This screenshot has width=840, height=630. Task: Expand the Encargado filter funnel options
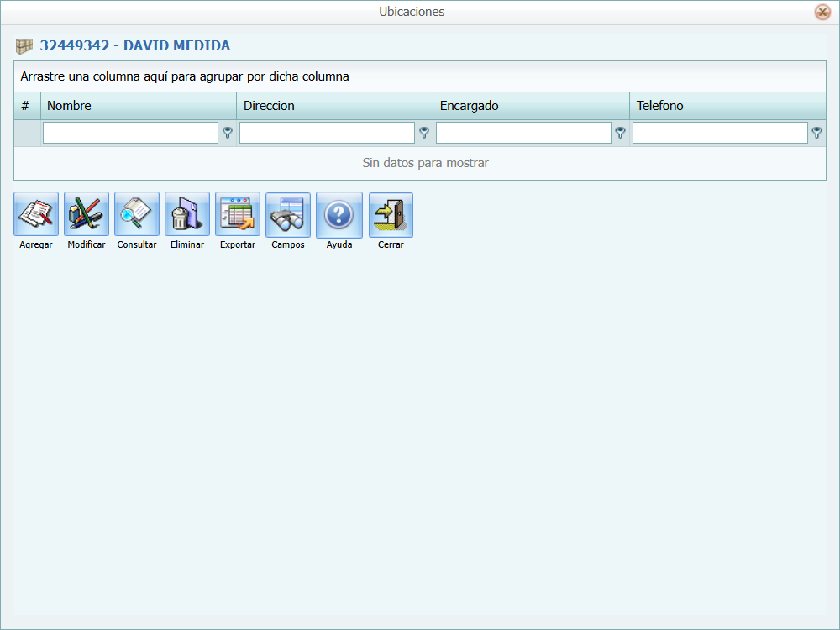621,133
